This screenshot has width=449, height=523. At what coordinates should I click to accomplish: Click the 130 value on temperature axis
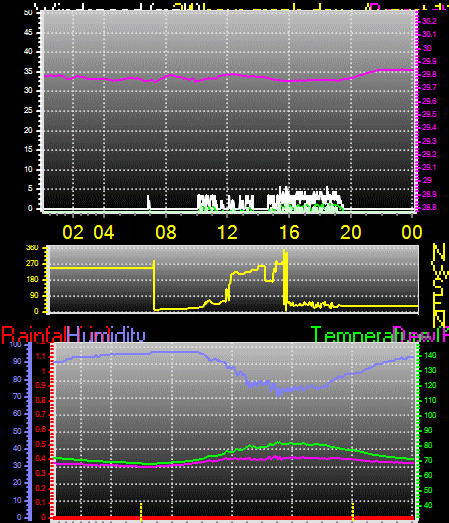tap(430, 371)
